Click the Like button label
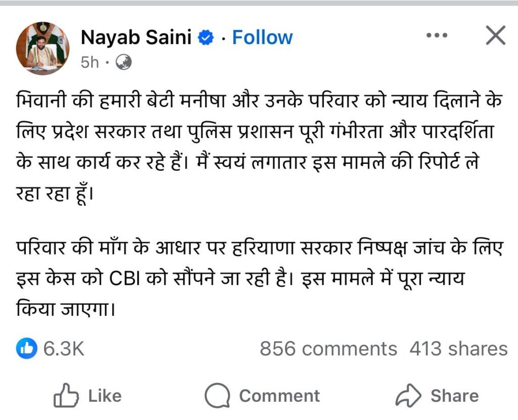 [105, 396]
